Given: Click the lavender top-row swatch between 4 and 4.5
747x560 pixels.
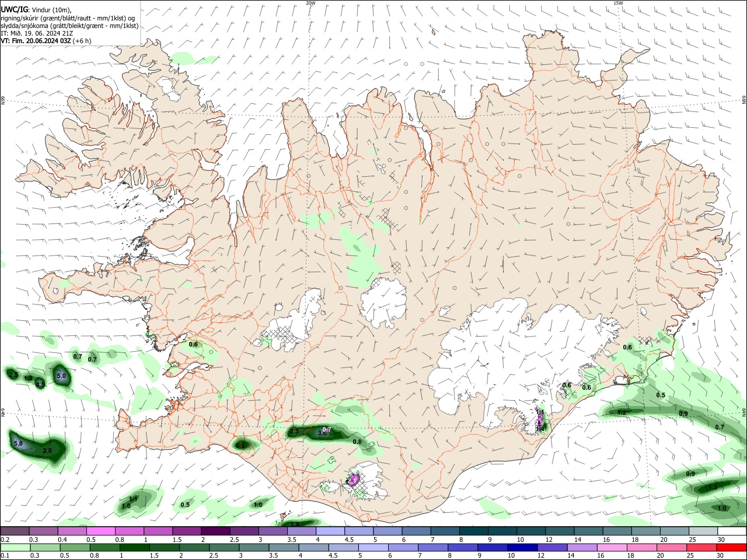Looking at the screenshot, I should pyautogui.click(x=329, y=531).
